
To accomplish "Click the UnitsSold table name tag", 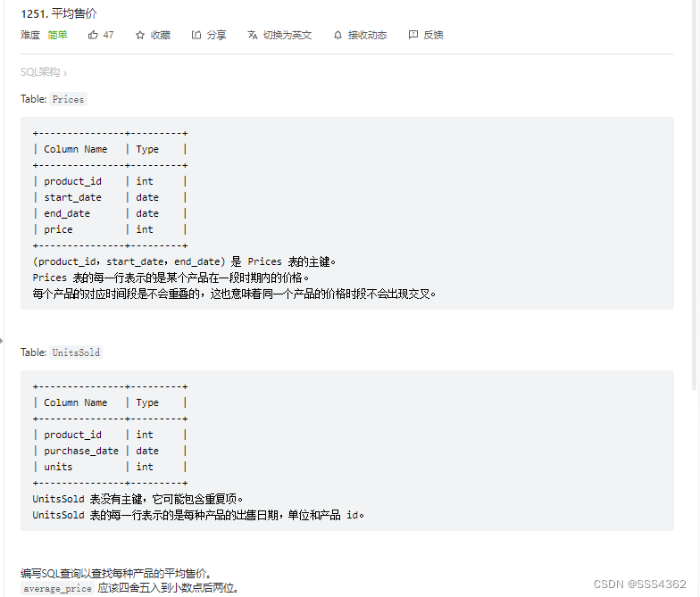I will pos(76,352).
